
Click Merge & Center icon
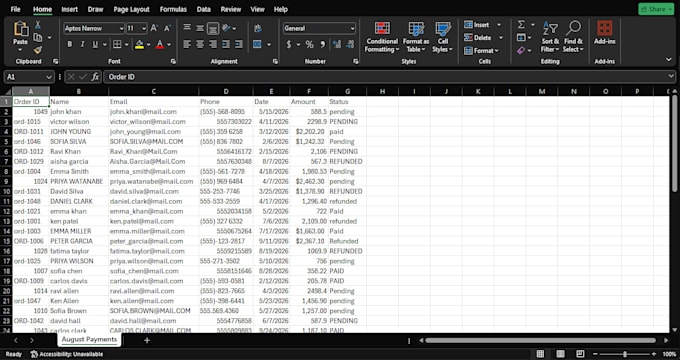[258, 44]
